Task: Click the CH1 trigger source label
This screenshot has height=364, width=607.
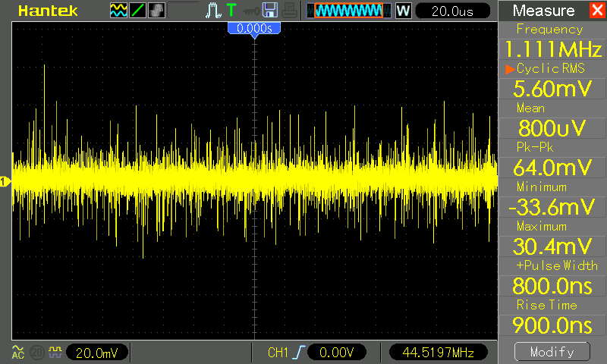Action: [278, 353]
